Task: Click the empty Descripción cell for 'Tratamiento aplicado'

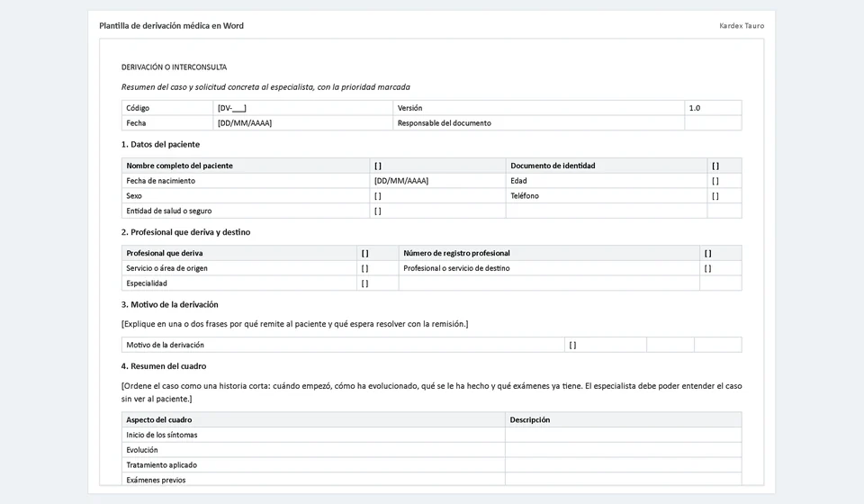Action: point(623,465)
